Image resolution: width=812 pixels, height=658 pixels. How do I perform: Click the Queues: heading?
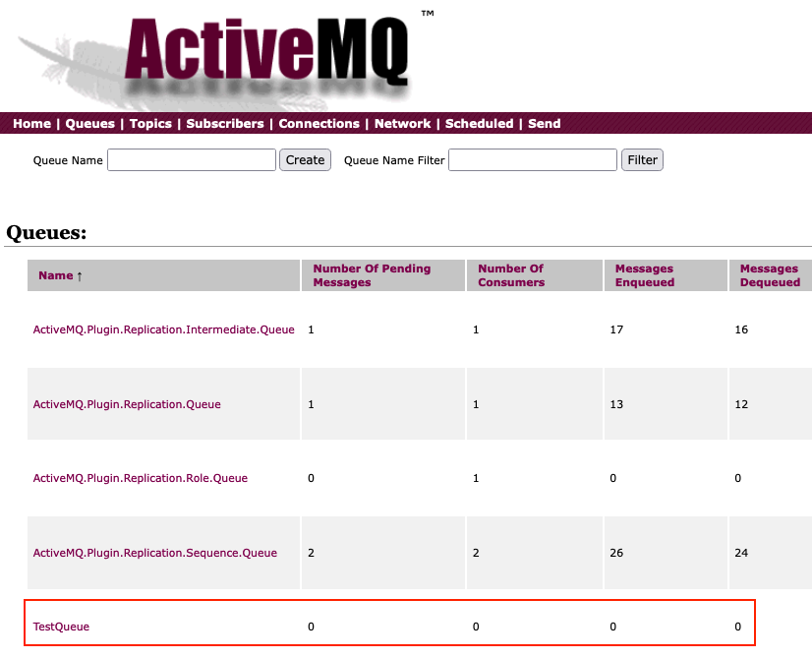coord(46,233)
